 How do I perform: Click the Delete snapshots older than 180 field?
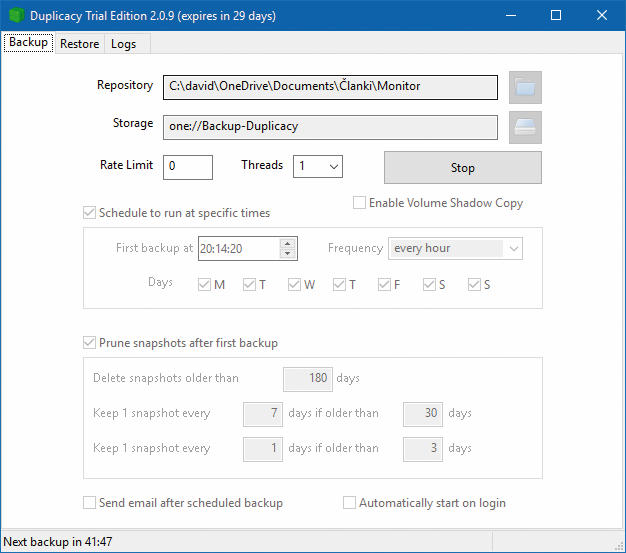coord(308,379)
